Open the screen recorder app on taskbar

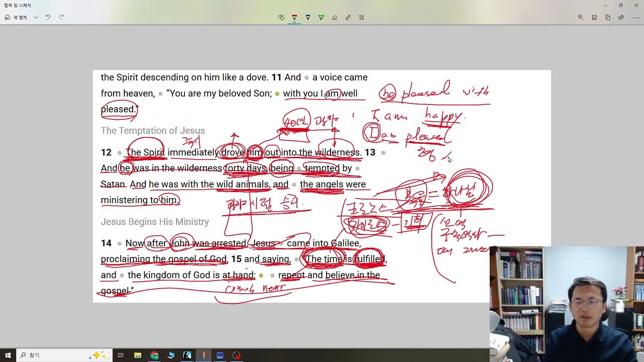coord(236,355)
